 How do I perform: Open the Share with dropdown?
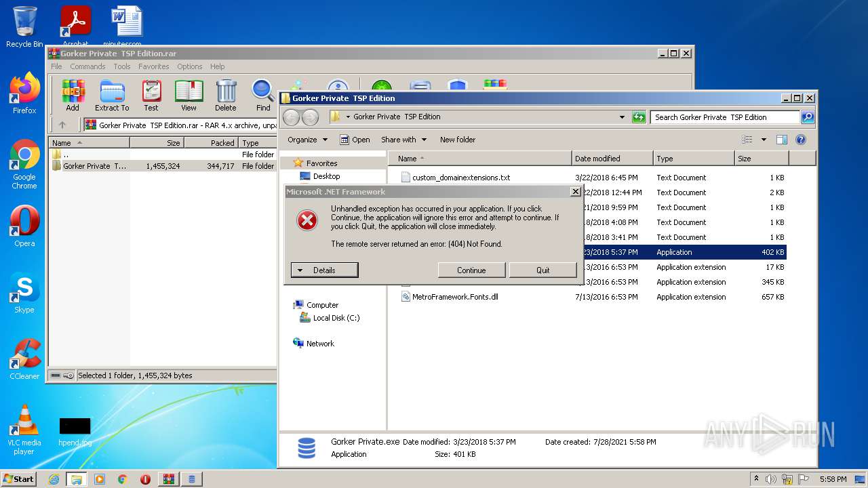[x=404, y=140]
